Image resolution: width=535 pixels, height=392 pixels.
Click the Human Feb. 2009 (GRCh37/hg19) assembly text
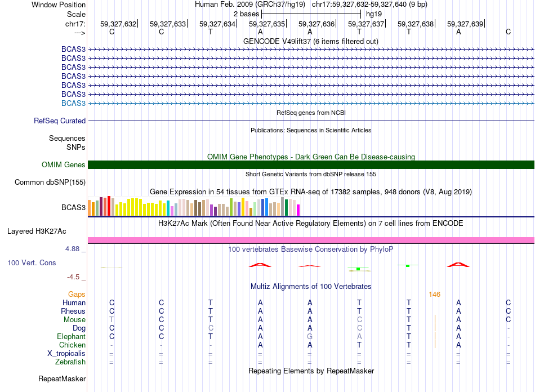[249, 5]
